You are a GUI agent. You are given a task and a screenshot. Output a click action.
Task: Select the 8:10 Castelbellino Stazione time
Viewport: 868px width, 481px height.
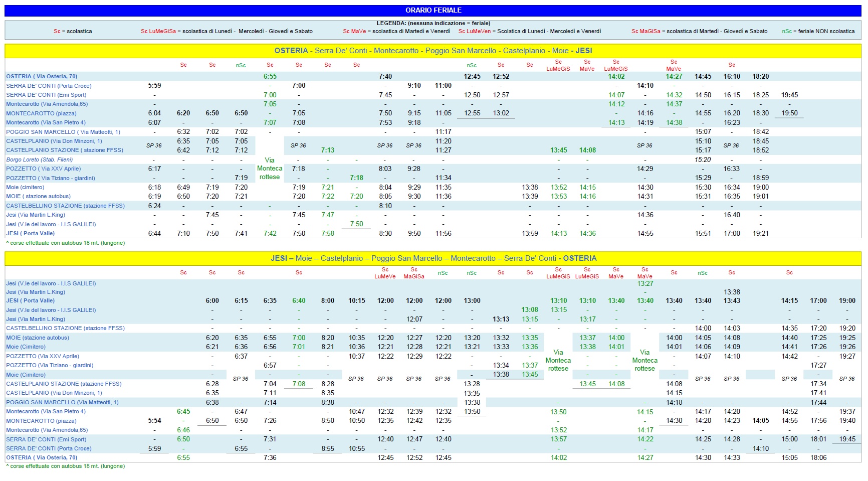(385, 206)
